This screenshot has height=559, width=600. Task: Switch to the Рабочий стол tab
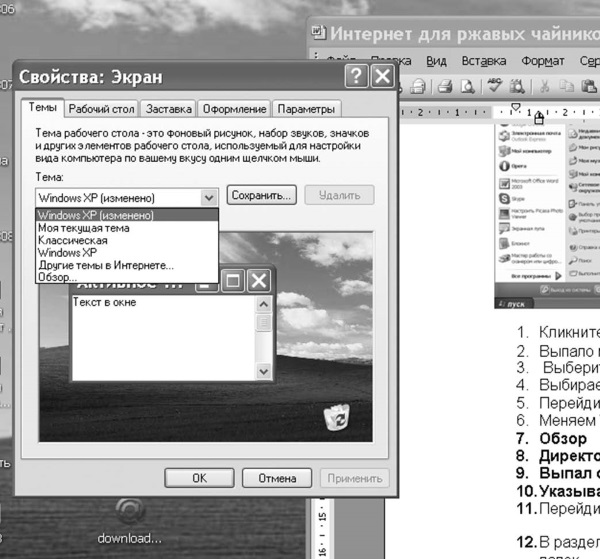(x=101, y=109)
